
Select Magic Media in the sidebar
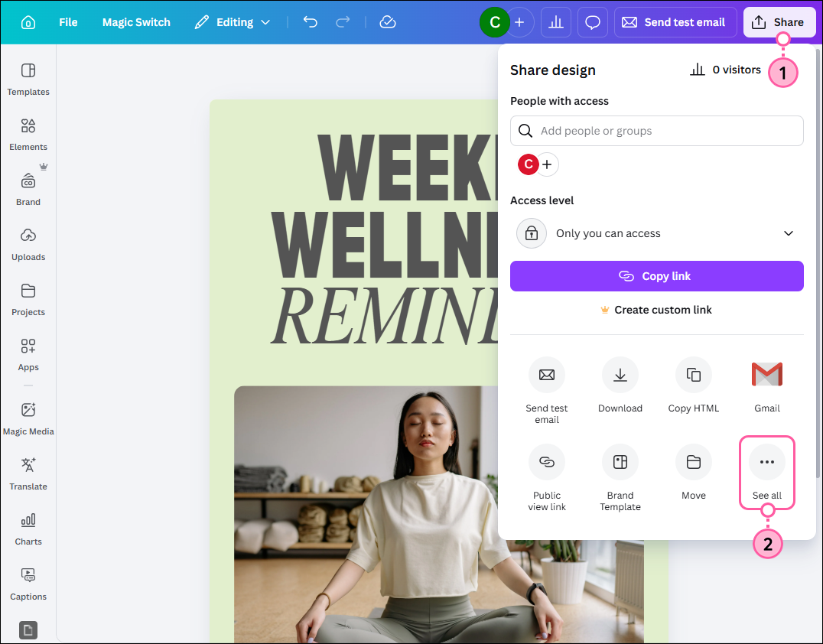tap(28, 417)
